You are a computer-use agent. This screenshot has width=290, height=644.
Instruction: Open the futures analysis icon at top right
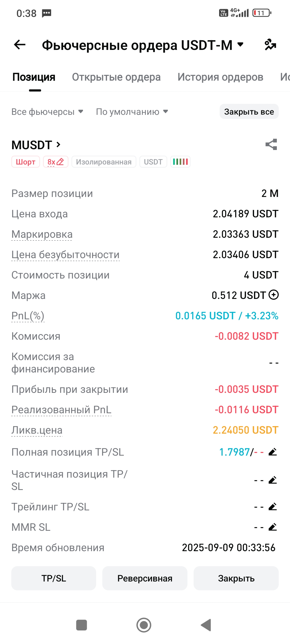(x=270, y=45)
